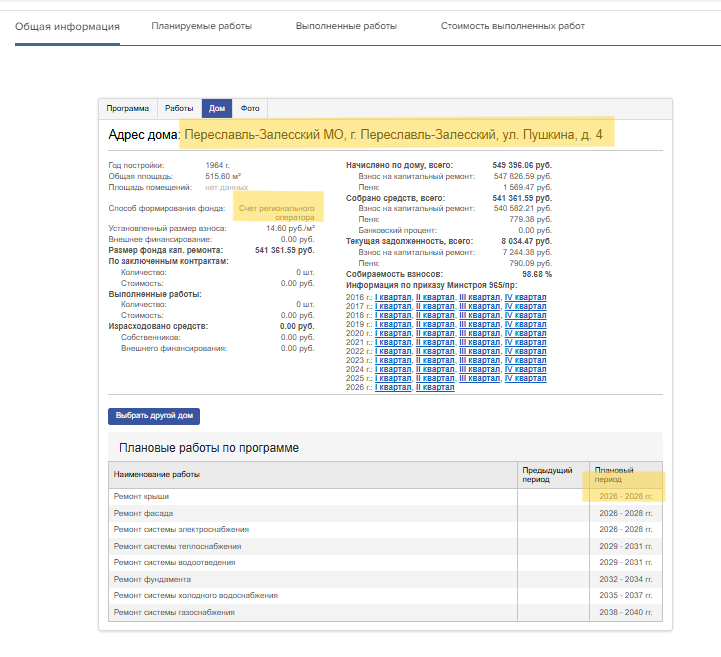Viewport: 721px width, 657px height.
Task: Click the Ремонт фундамента table row
Action: pyautogui.click(x=385, y=579)
